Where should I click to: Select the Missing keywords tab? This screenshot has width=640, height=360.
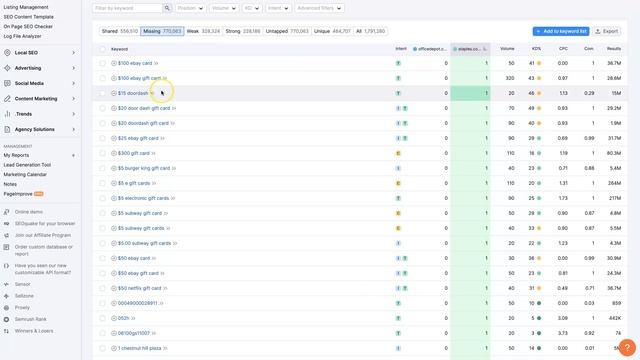[162, 31]
